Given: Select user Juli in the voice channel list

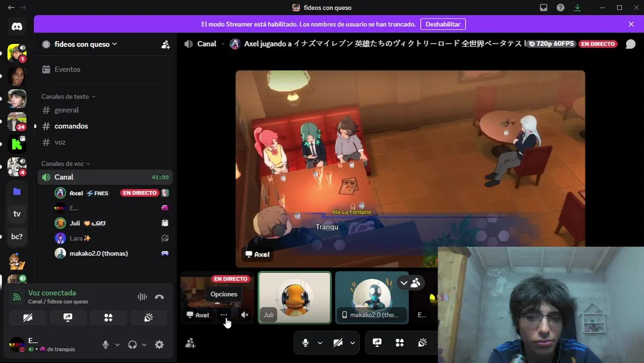Looking at the screenshot, I should (112, 223).
